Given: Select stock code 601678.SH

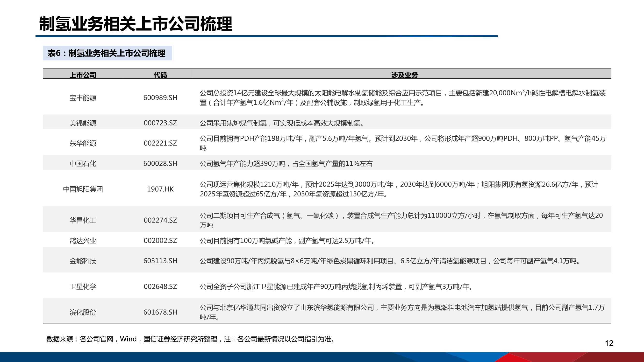Looking at the screenshot, I should (x=160, y=312).
